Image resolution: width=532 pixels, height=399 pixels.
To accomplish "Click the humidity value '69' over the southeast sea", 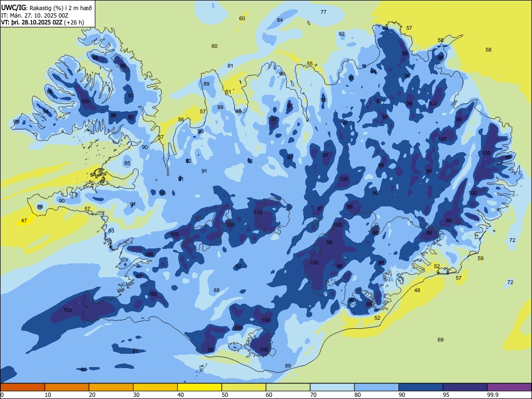I will click(x=440, y=339).
